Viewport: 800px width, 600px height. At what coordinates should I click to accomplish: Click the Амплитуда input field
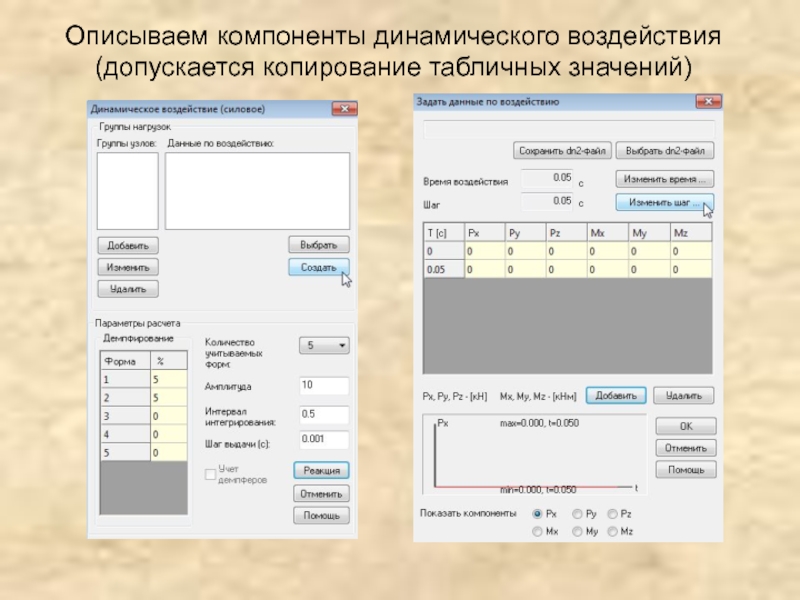[324, 385]
